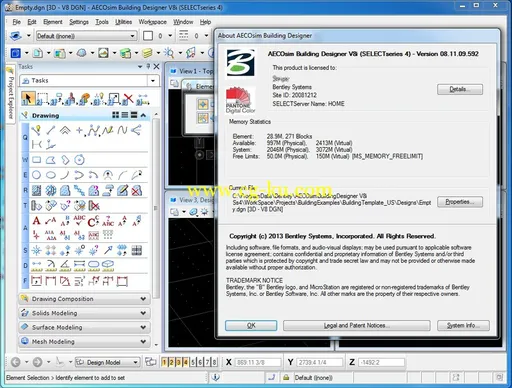Screen dimensions: 512x388
Task: Open the File menu
Action: pos(16,22)
